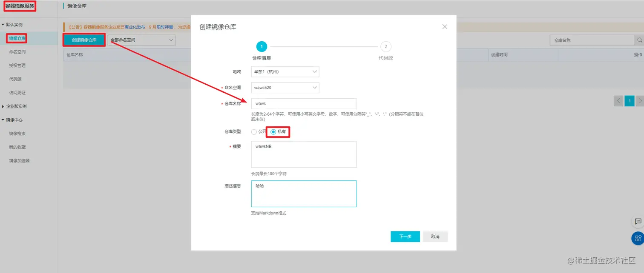Click the 仓库名称 table column header

click(74, 55)
